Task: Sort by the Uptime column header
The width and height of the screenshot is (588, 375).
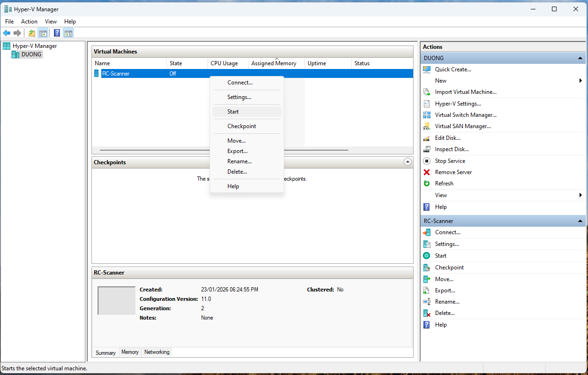Action: (328, 63)
